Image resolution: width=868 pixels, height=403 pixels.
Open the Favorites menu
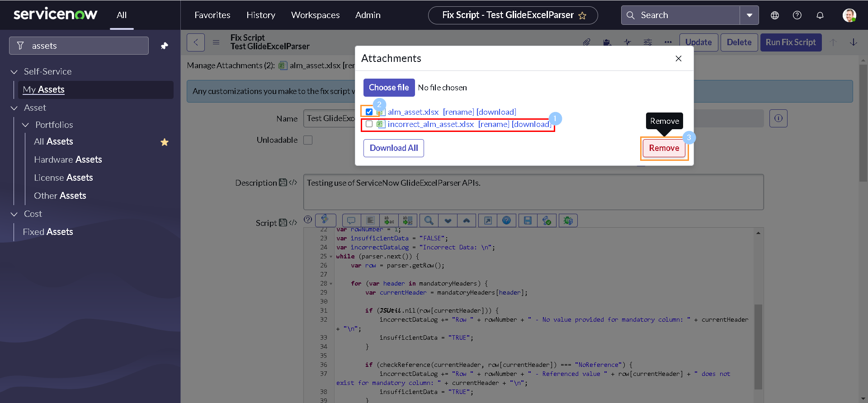(212, 15)
